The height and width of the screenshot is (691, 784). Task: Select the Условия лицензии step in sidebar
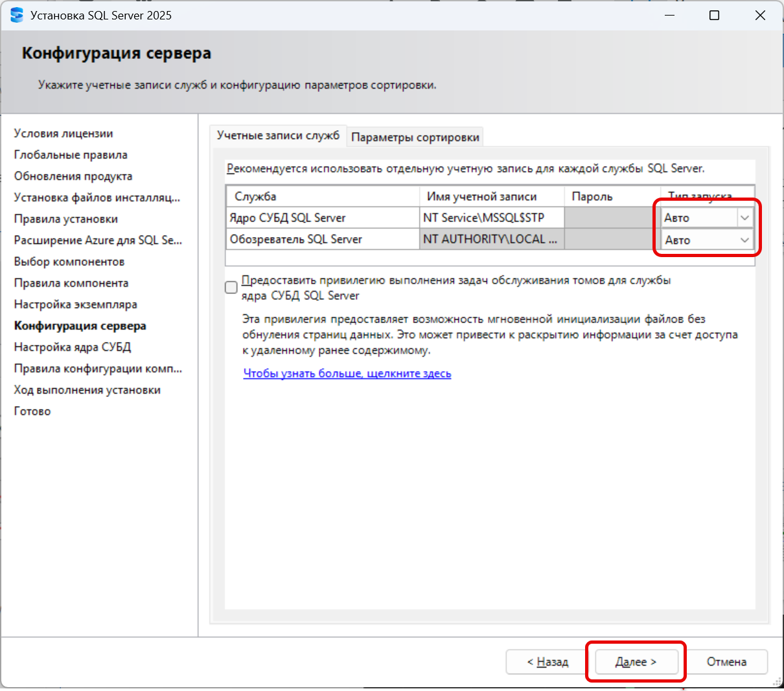point(63,133)
